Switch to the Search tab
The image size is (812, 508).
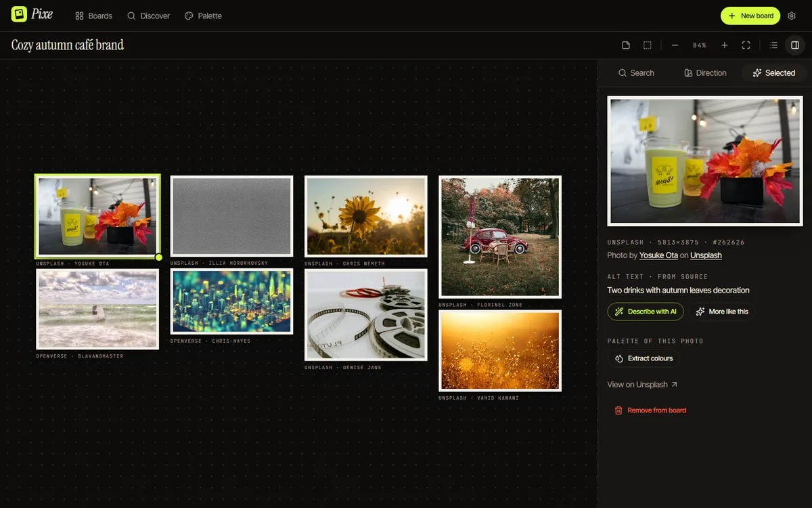click(x=636, y=73)
